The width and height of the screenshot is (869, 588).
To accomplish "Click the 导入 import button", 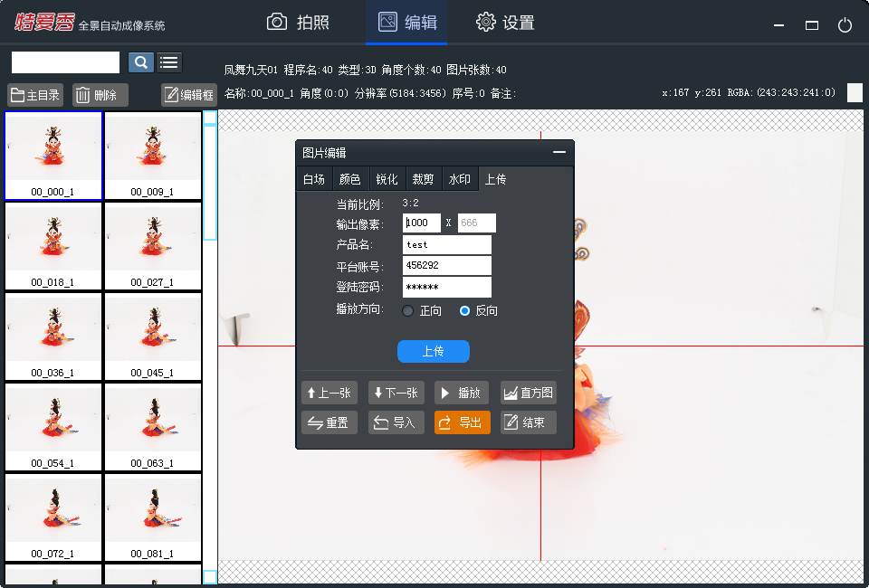I will (396, 422).
